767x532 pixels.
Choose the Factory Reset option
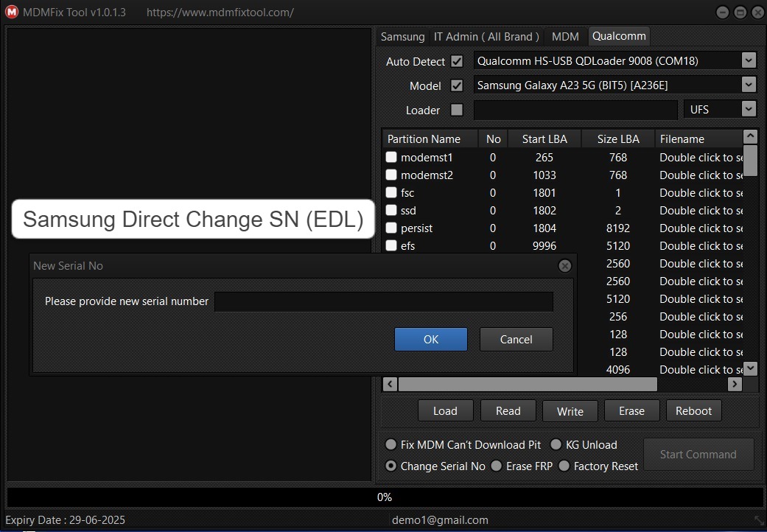coord(564,466)
